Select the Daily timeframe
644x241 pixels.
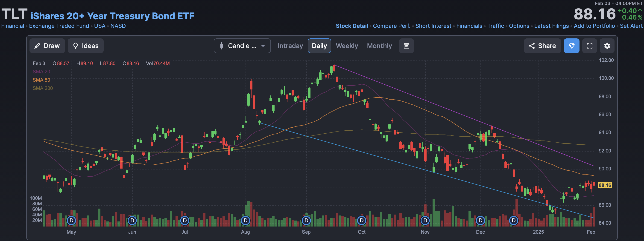319,46
